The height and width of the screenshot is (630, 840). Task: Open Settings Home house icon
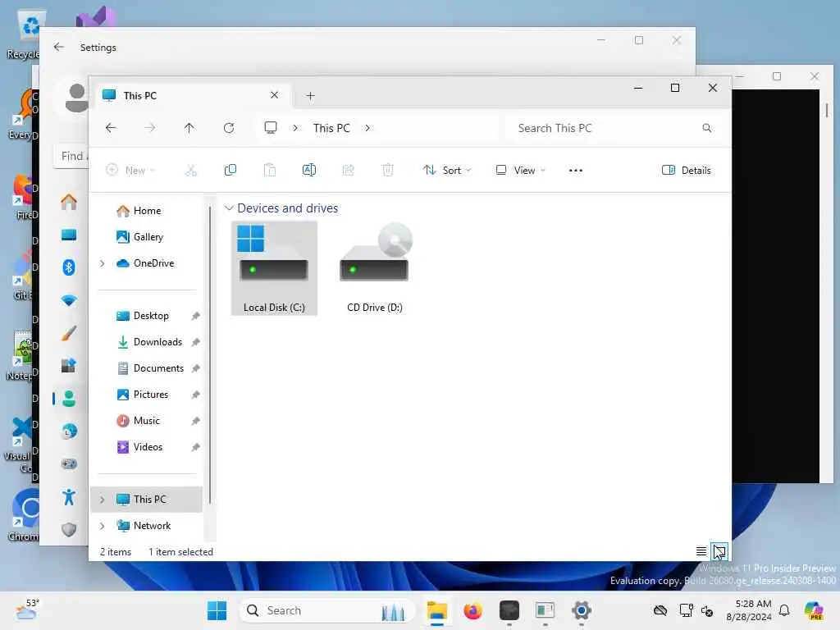click(x=69, y=202)
